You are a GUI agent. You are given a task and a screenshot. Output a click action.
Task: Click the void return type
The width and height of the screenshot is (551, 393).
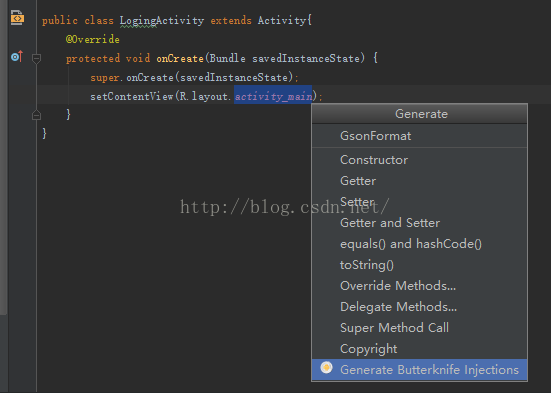[x=138, y=58]
